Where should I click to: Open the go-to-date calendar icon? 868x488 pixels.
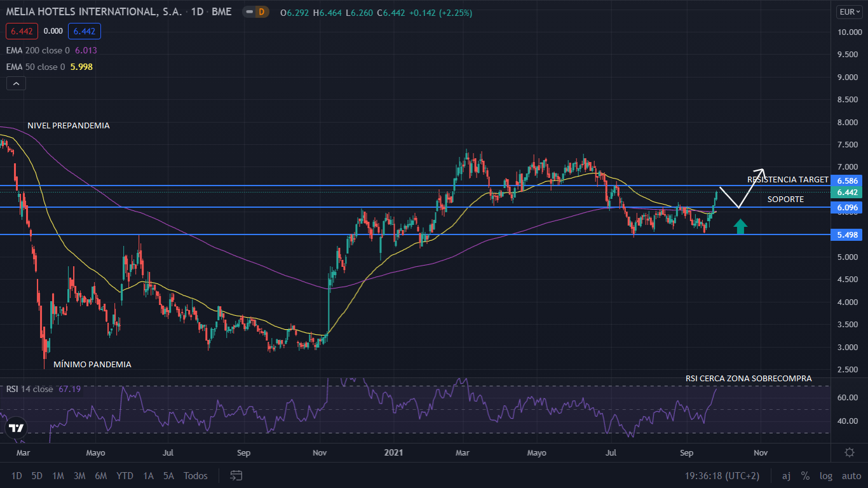pos(236,475)
